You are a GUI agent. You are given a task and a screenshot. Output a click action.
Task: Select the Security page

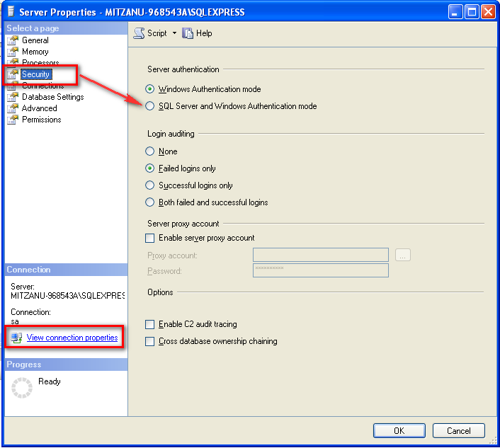pyautogui.click(x=35, y=74)
